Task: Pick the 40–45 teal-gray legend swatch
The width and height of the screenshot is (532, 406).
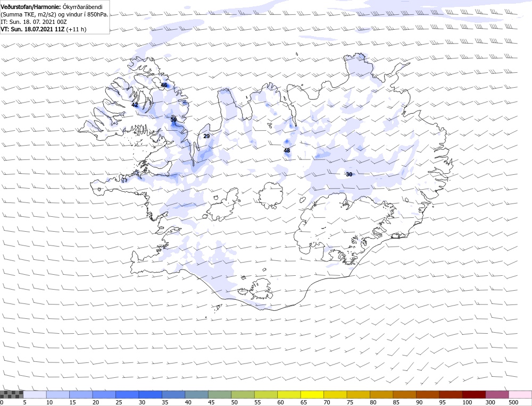Action: [x=196, y=394]
